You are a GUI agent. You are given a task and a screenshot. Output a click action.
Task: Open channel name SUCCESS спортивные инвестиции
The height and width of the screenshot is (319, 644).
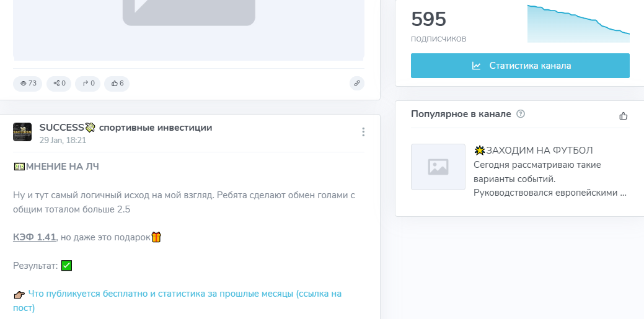pyautogui.click(x=125, y=128)
